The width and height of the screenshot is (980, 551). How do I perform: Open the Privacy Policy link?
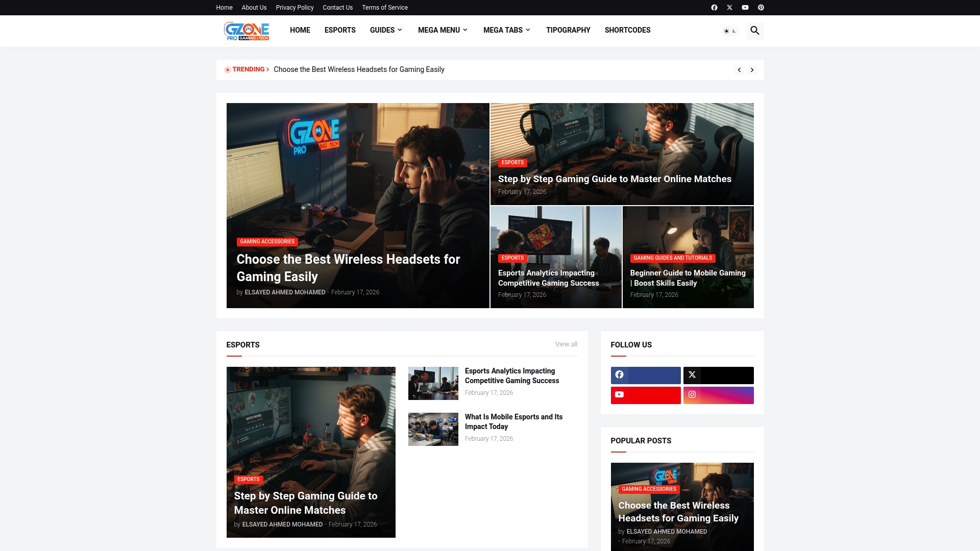coord(295,8)
